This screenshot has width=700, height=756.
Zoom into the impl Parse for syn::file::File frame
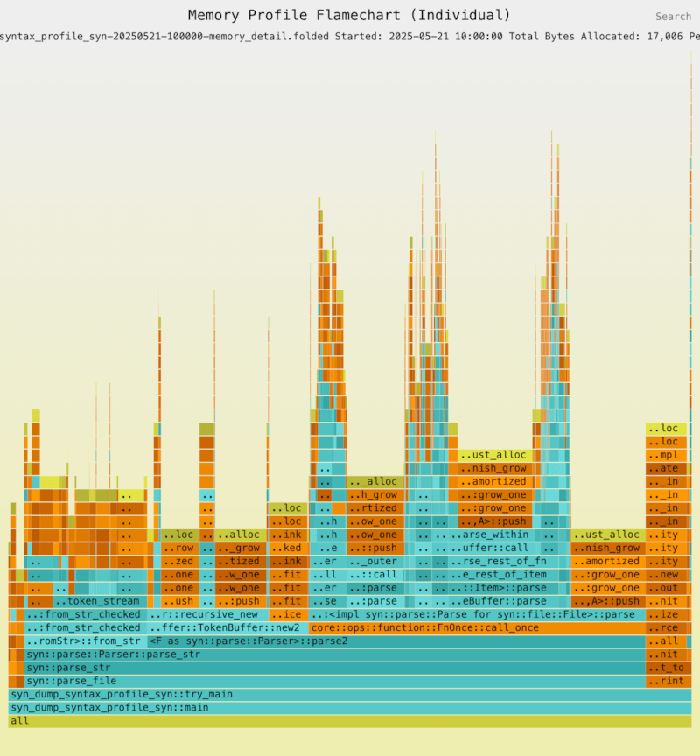[x=472, y=614]
